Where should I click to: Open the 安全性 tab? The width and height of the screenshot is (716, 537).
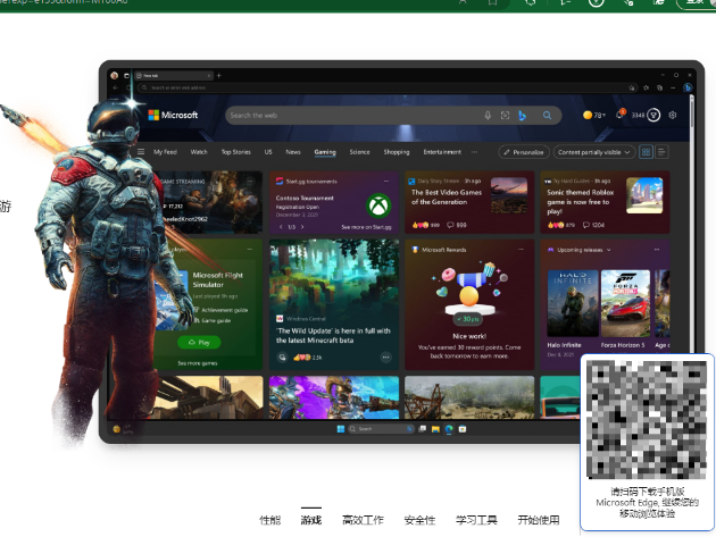[420, 520]
